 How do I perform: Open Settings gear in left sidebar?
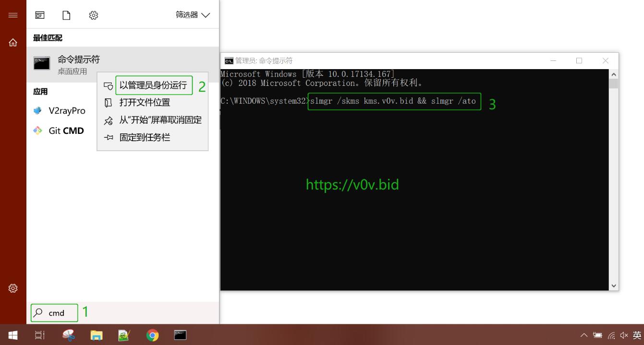tap(13, 288)
